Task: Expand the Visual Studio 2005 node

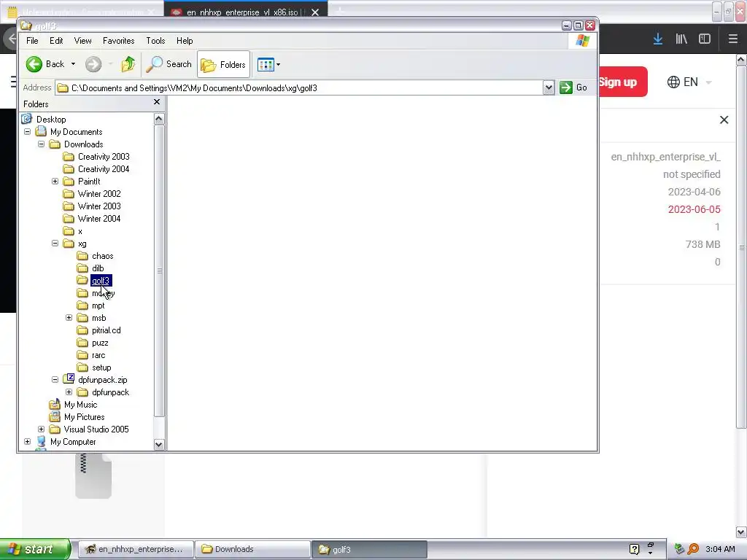Action: [x=42, y=429]
